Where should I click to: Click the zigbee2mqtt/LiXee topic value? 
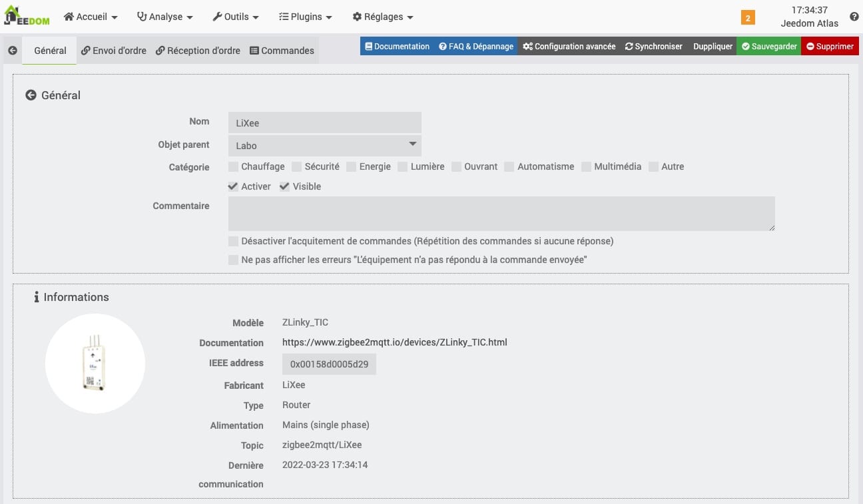click(322, 445)
